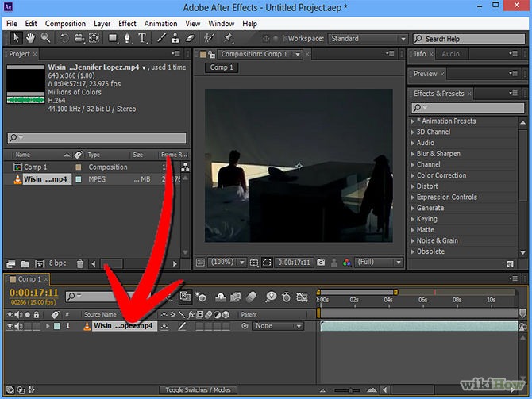Screen dimensions: 532x399
Task: Click the Comp 1 breadcrumb button in viewer
Action: [x=222, y=67]
